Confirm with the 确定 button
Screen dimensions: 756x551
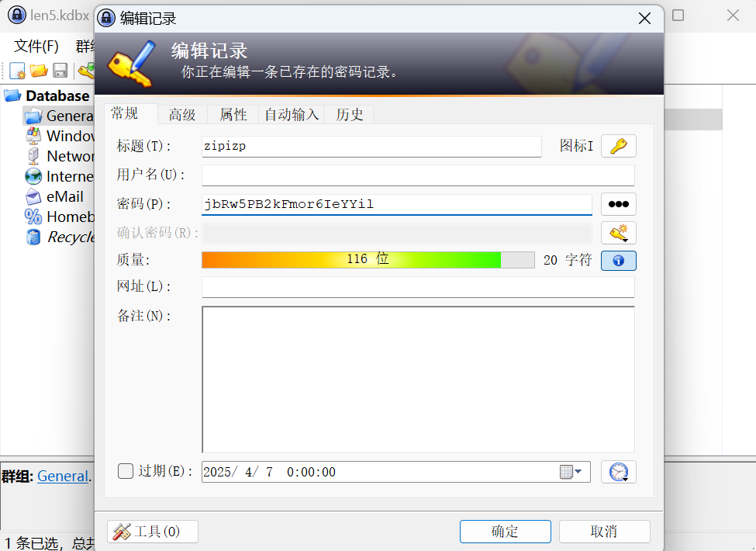pos(506,532)
